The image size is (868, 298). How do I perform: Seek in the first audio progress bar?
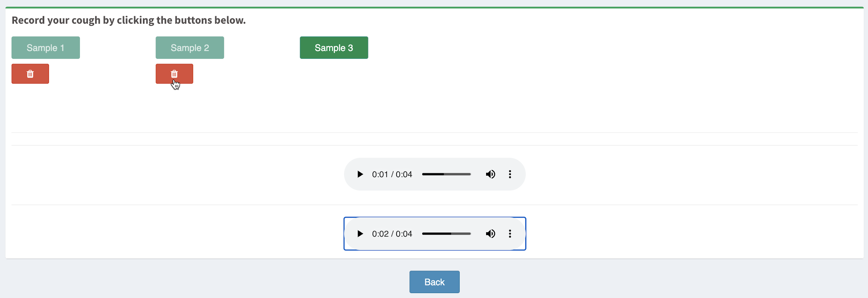[x=446, y=174]
